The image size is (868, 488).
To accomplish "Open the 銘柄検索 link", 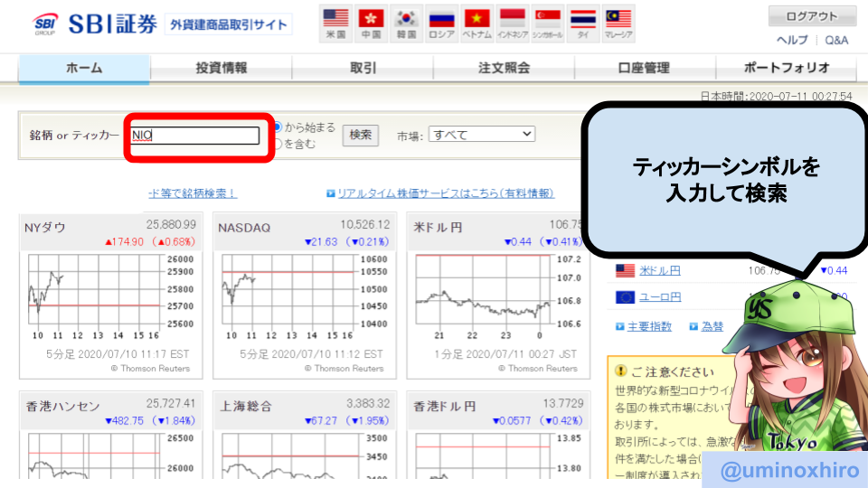I will pyautogui.click(x=192, y=193).
